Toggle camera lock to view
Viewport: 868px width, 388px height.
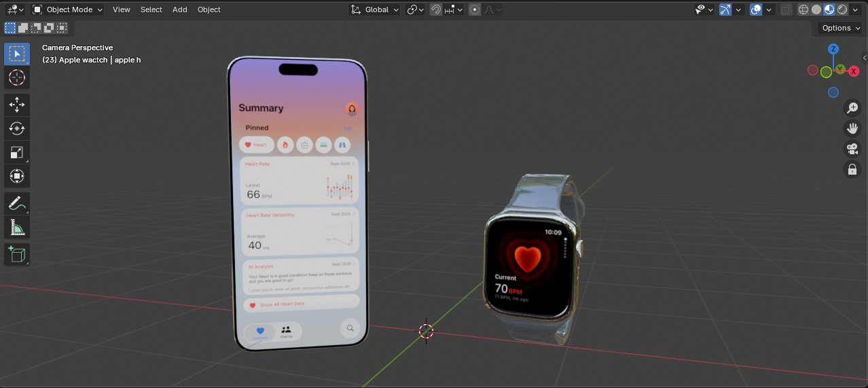tap(852, 169)
